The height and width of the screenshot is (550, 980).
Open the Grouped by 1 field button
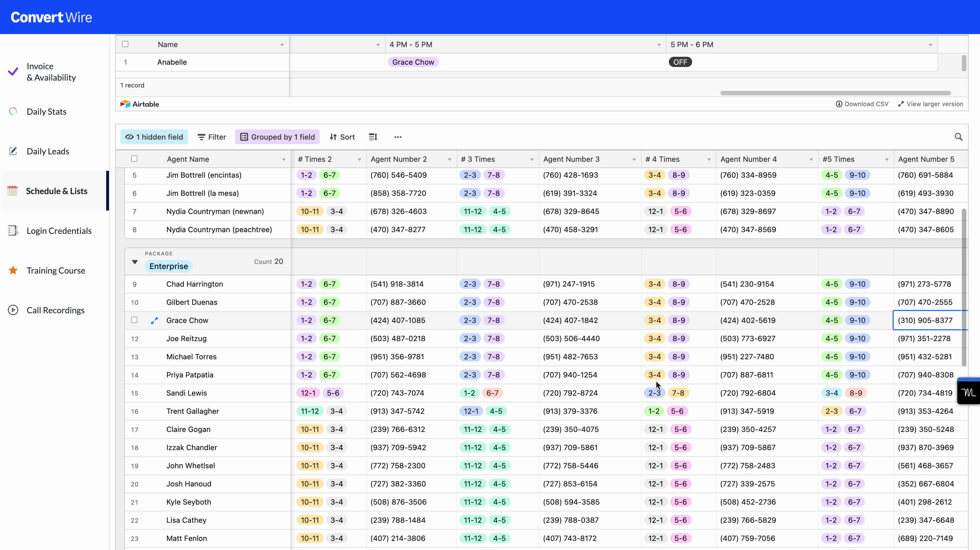[277, 137]
